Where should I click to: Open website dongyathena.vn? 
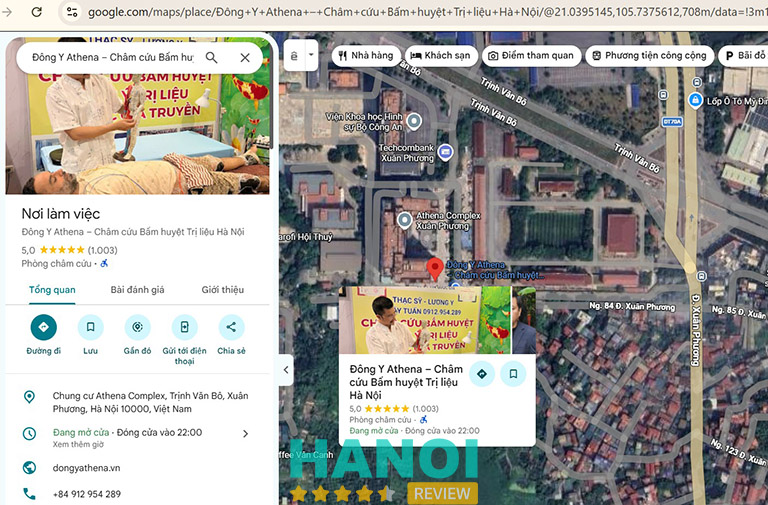pyautogui.click(x=86, y=468)
